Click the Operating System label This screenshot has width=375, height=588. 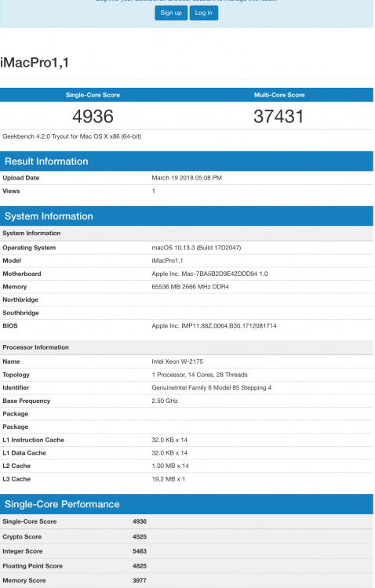[29, 248]
